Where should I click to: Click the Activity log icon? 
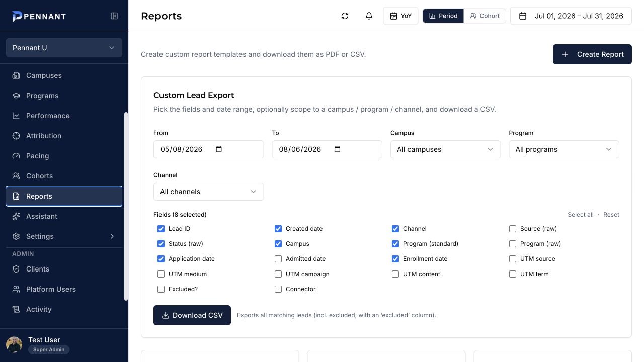click(x=16, y=309)
